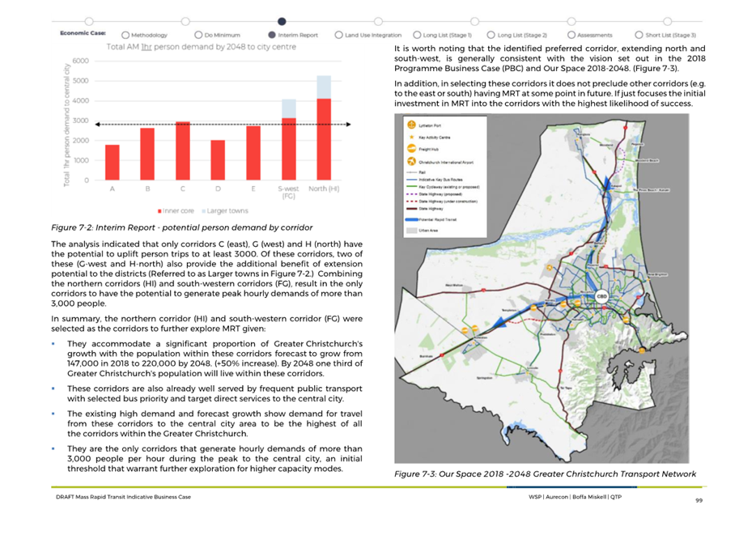This screenshot has height=535, width=756.
Task: Click the Figure 7-3 map image
Action: (542, 288)
